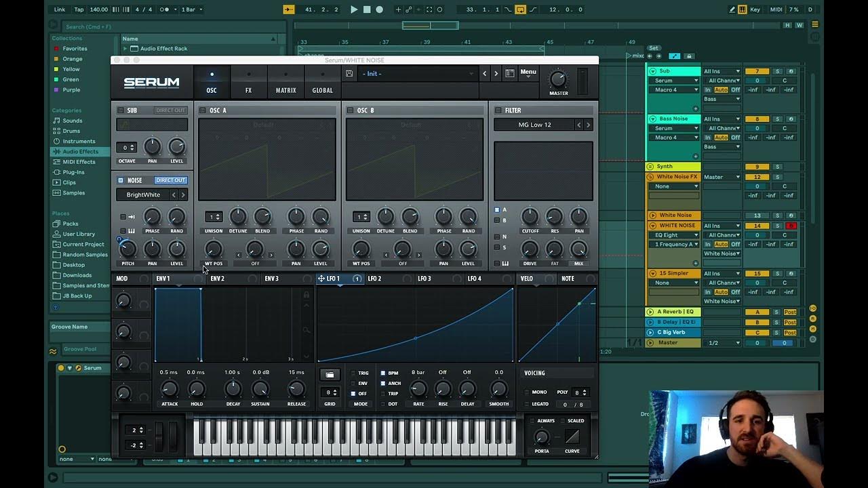868x488 pixels.
Task: Click the envelope lock icon
Action: [x=307, y=295]
